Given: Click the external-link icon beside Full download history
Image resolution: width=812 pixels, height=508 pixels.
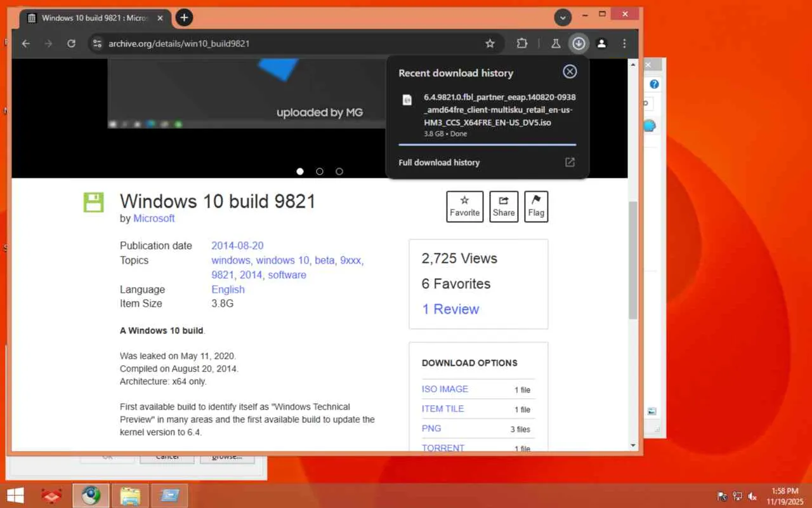Looking at the screenshot, I should 570,163.
